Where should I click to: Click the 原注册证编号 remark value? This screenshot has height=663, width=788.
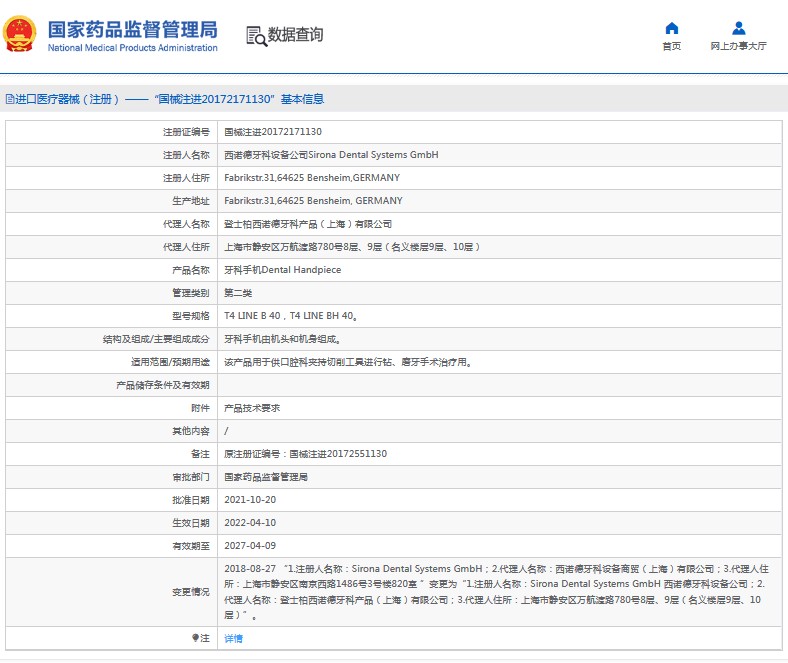[x=305, y=454]
